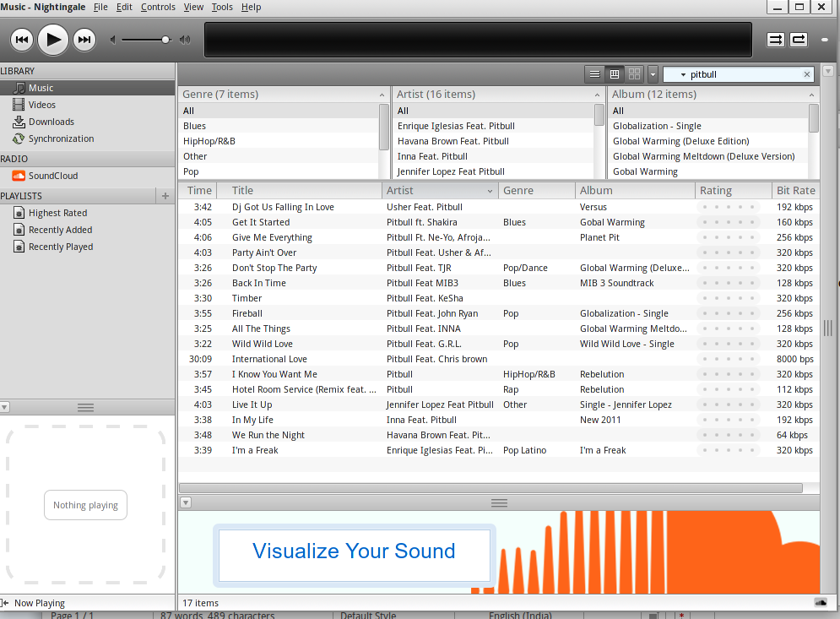
Task: Select the Give Me Everything track
Action: pos(498,237)
